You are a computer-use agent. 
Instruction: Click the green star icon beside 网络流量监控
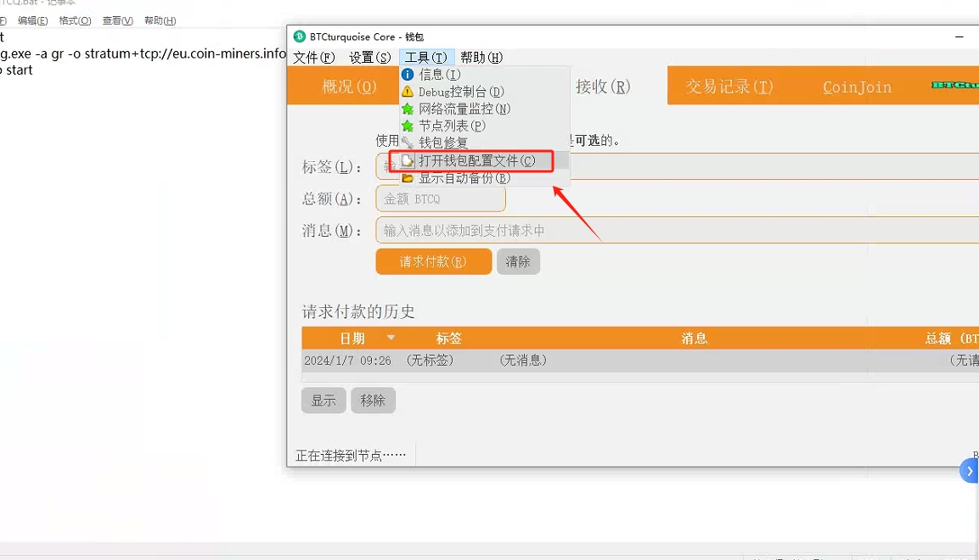pyautogui.click(x=408, y=109)
